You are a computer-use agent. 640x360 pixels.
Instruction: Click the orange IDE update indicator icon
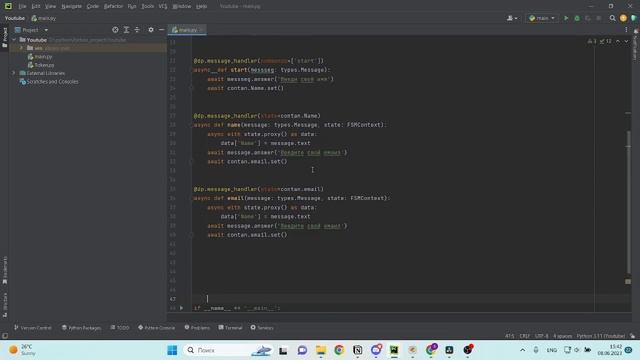point(623,18)
